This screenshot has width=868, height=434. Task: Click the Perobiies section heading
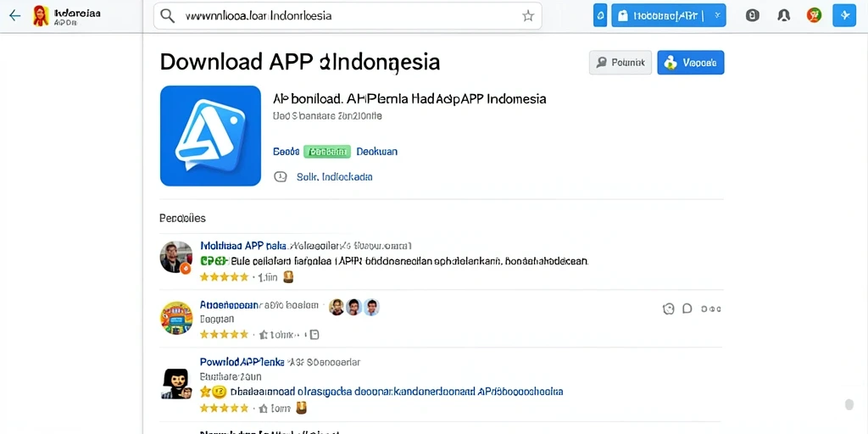183,218
